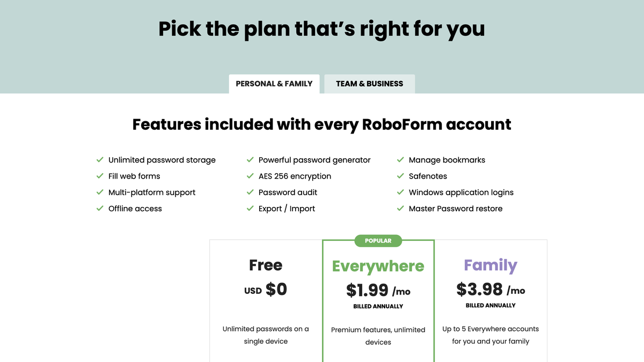Click the checkmark next to Fill web forms

pos(100,176)
